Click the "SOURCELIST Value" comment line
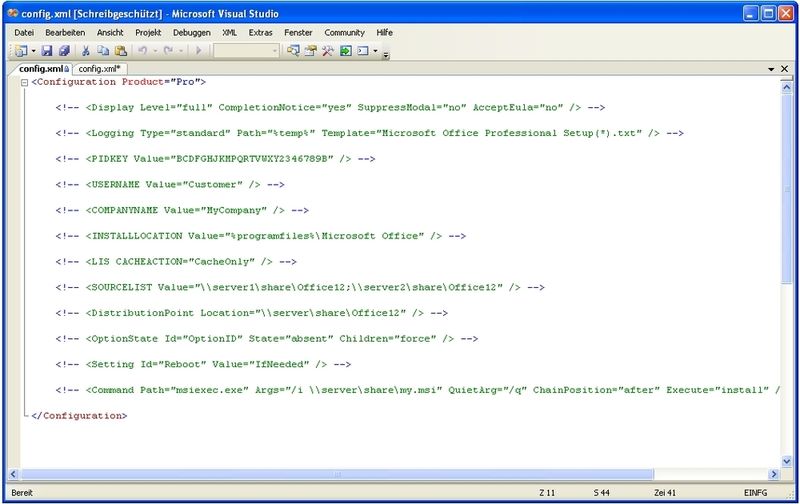Screen dimensions: 800x504 point(300,287)
